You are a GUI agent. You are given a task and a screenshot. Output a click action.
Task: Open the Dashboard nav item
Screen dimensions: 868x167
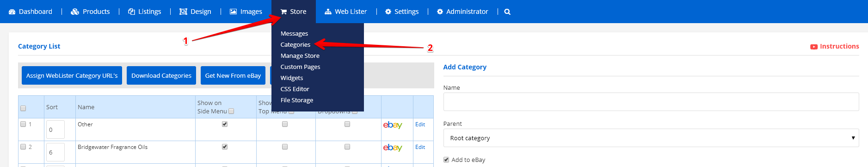click(x=31, y=12)
